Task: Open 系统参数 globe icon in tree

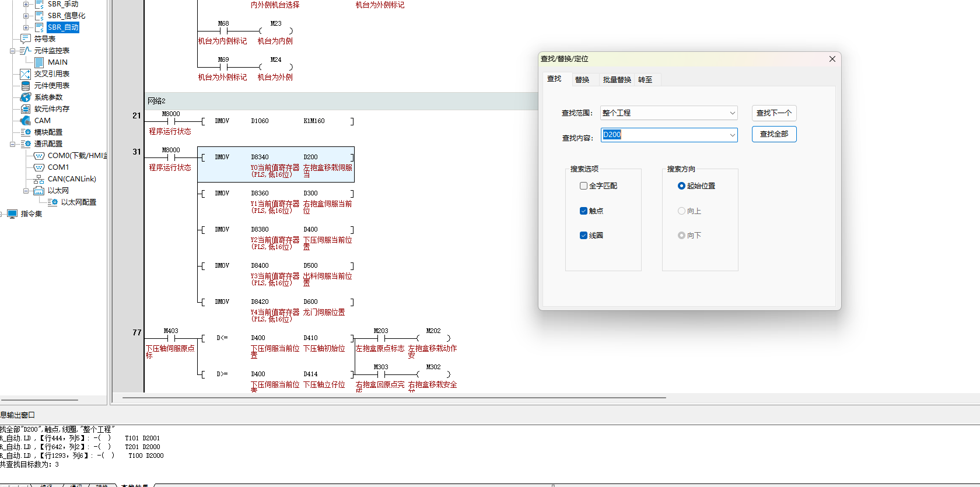Action: [26, 97]
